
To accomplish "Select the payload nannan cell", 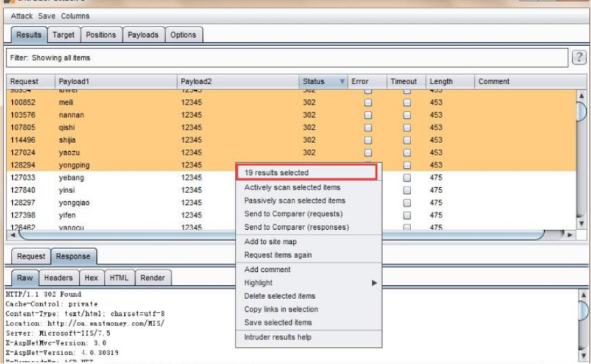I will tap(71, 115).
